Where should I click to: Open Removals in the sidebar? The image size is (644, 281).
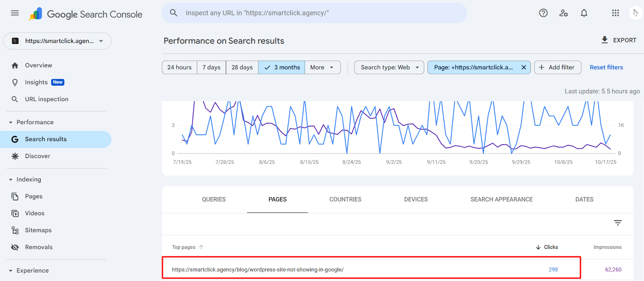coord(56,247)
